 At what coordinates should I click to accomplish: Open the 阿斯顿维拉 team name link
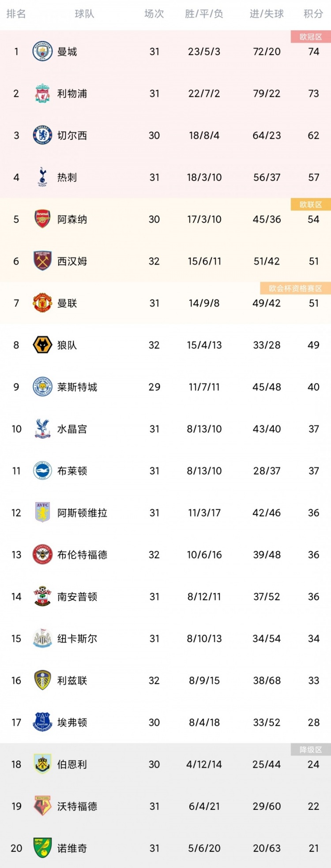(82, 513)
